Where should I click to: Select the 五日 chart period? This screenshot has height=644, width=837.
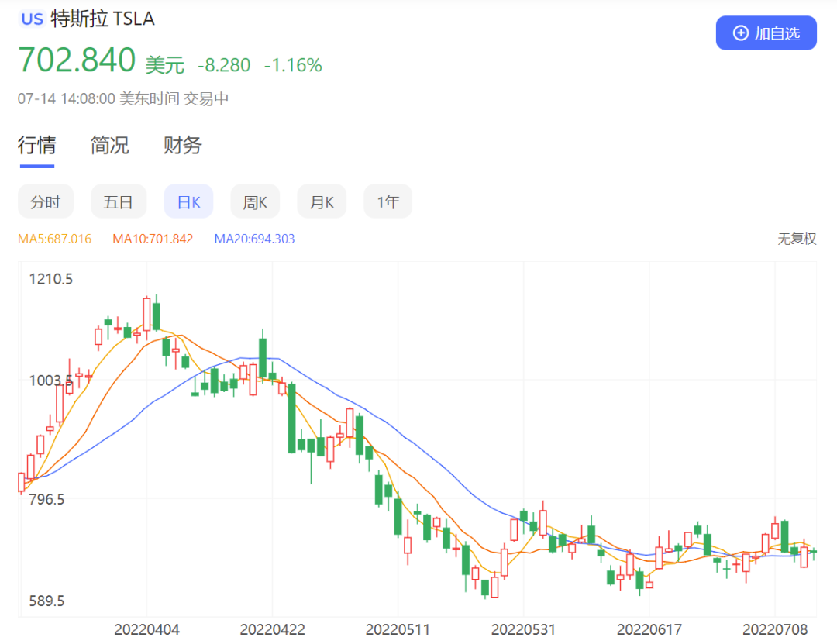pos(118,201)
